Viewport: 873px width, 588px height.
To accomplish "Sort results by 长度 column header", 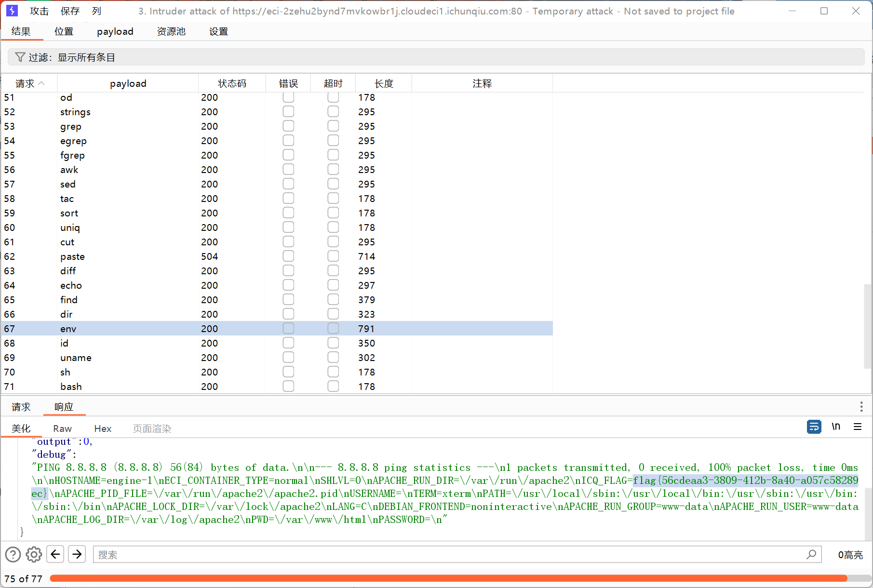I will coord(384,83).
